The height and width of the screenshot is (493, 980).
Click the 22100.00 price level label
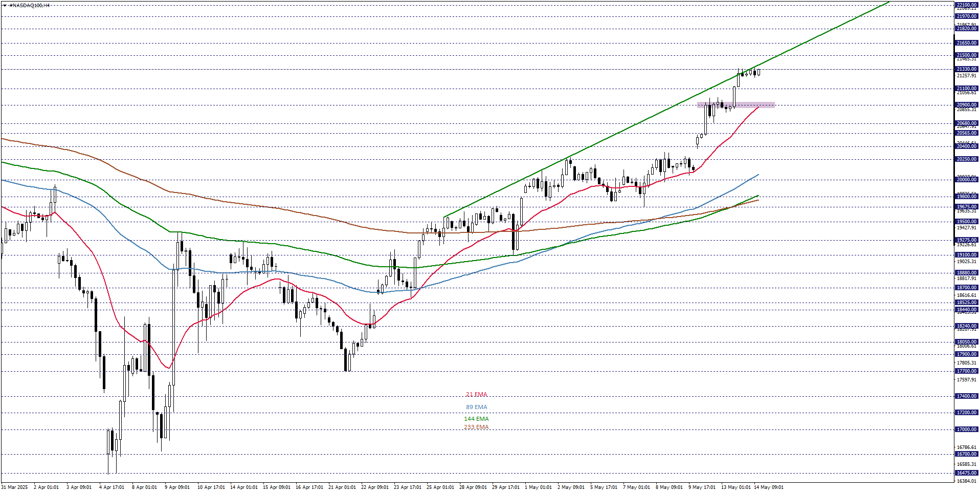[x=967, y=5]
